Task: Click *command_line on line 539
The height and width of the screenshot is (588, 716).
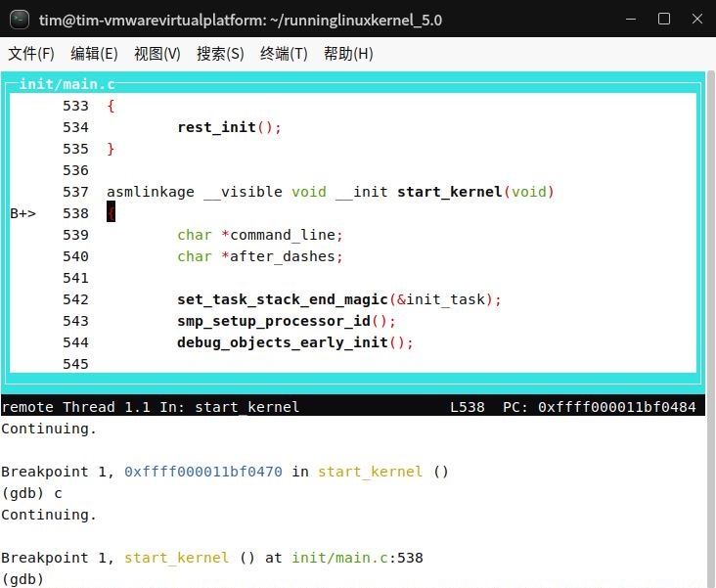Action: [282, 235]
